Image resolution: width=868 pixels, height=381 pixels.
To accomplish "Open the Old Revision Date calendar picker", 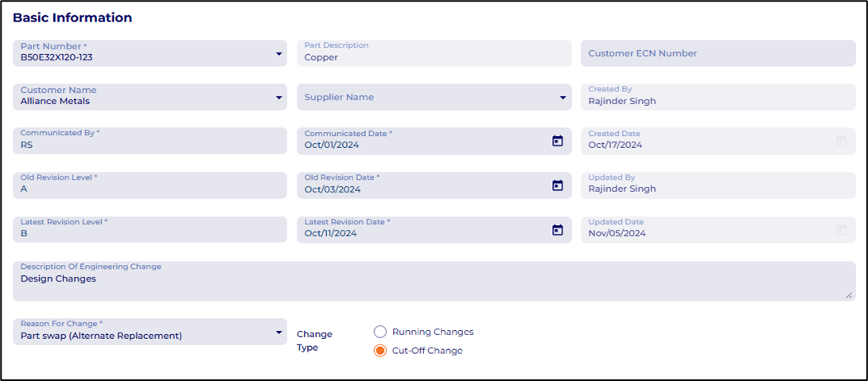I will coord(557,185).
